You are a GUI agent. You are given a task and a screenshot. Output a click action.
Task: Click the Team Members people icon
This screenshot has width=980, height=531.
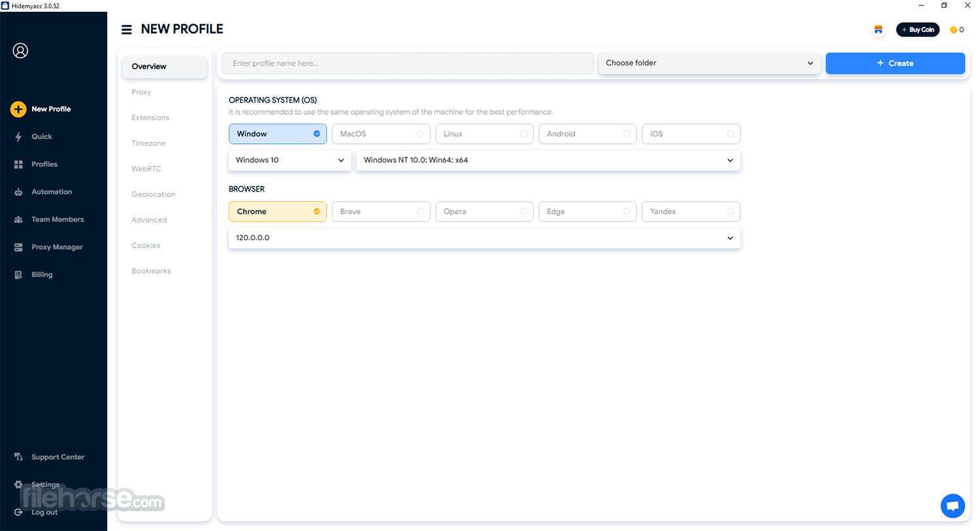(18, 220)
